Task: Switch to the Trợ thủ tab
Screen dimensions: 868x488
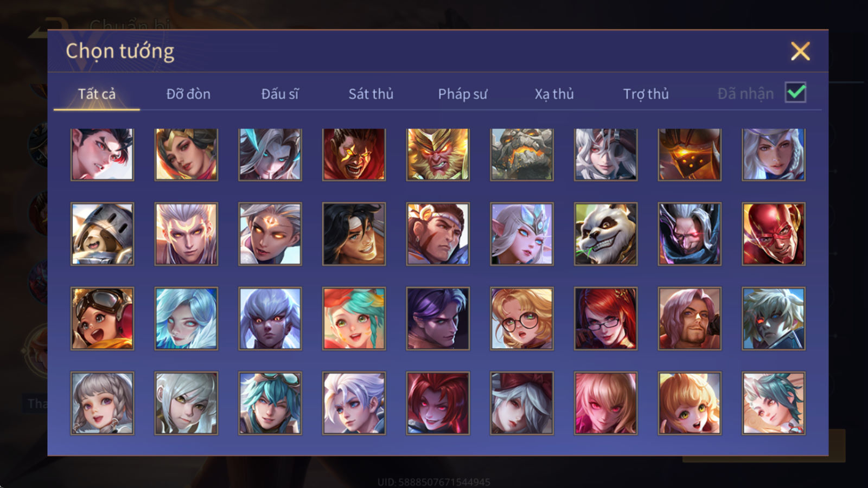Action: (x=646, y=94)
